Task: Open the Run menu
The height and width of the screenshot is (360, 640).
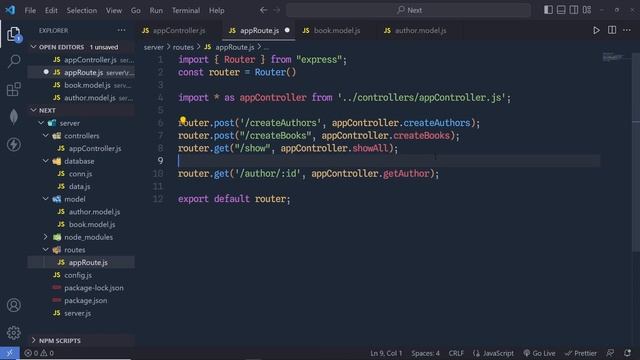Action: 156,10
